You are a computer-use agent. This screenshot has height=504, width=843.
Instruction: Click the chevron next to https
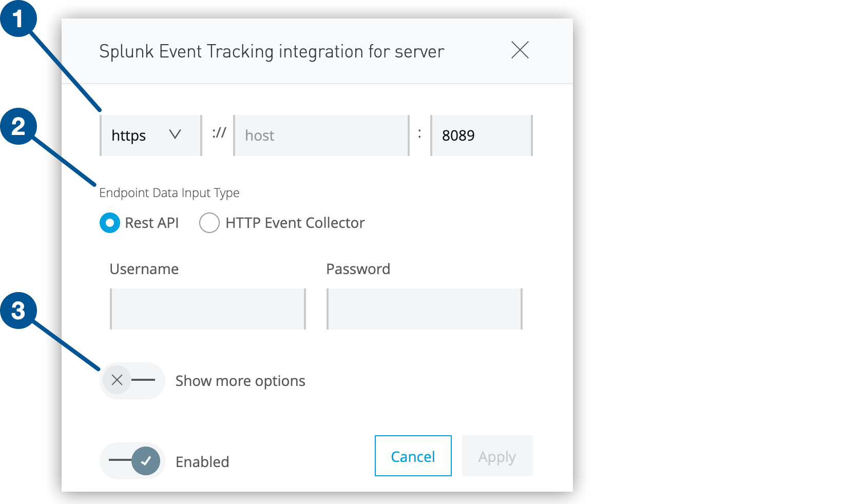(x=175, y=135)
